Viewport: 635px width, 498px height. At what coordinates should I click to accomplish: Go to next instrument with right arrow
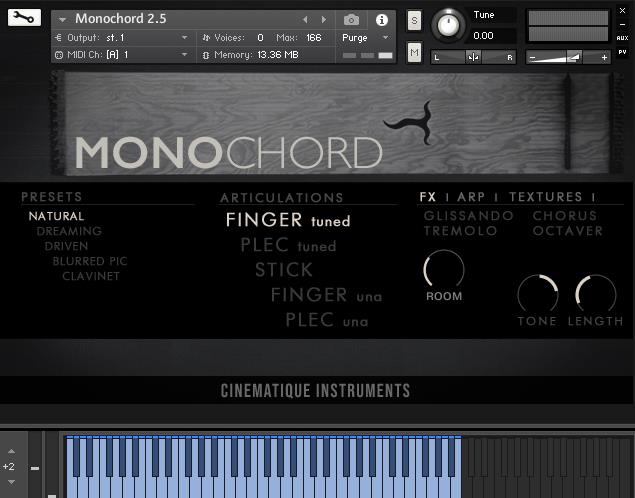click(324, 19)
